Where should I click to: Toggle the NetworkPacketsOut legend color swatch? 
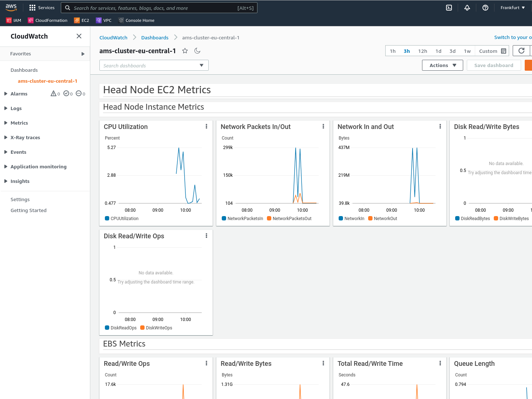(x=269, y=218)
